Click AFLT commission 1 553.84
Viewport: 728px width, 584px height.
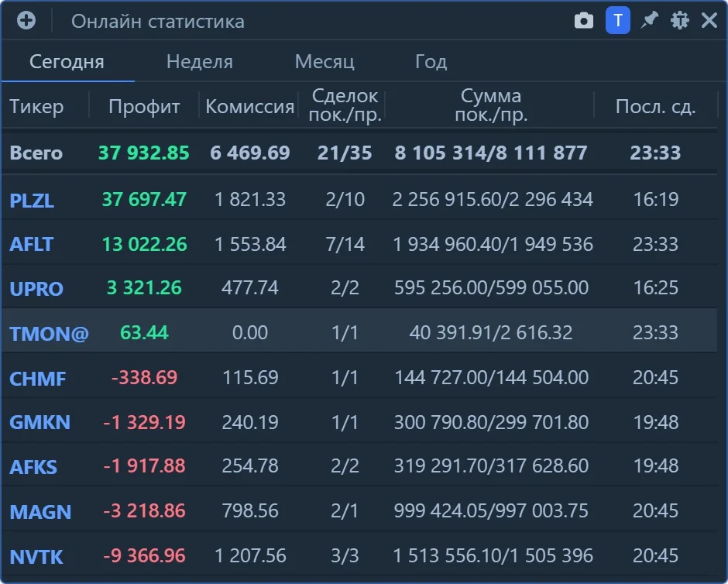click(250, 244)
